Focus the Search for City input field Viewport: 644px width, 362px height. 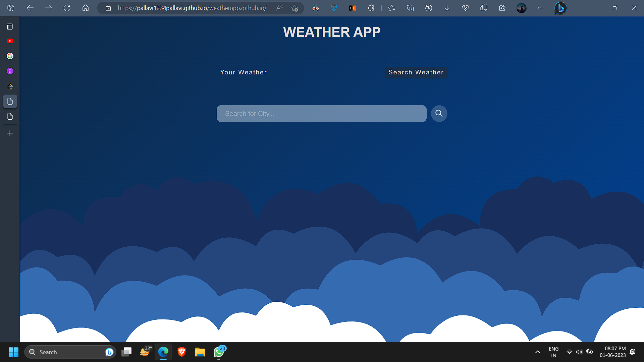[321, 114]
